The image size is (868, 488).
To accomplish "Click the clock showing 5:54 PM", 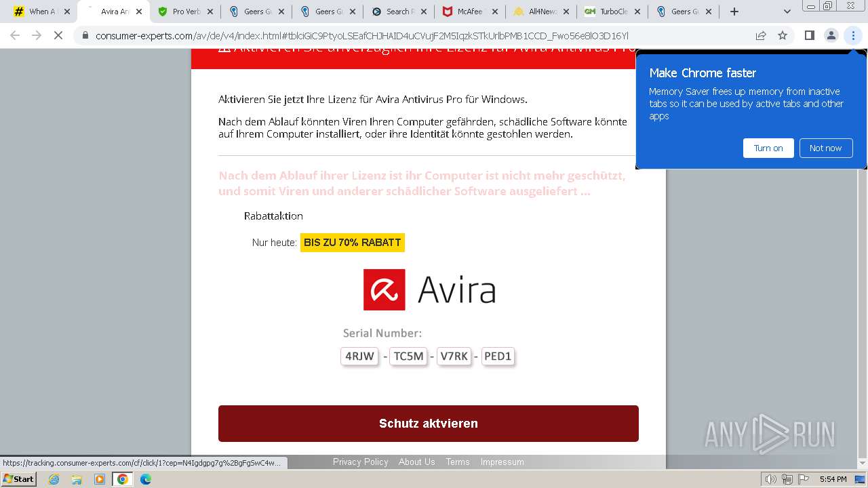I will tap(833, 479).
